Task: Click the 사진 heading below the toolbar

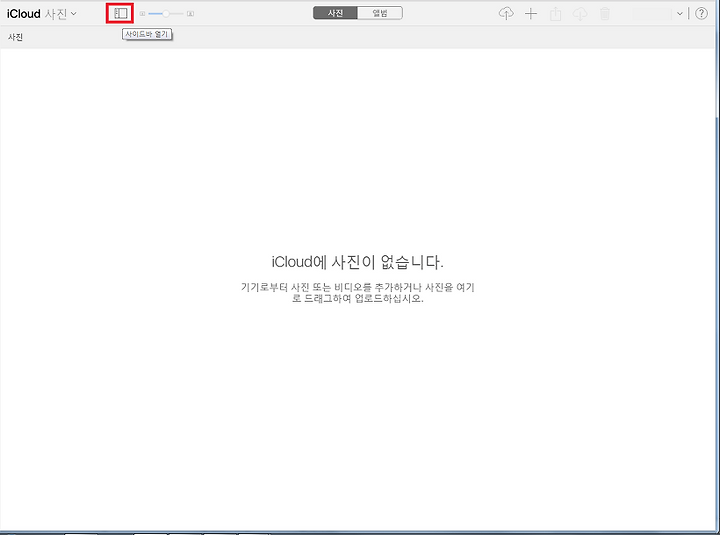Action: tap(15, 37)
